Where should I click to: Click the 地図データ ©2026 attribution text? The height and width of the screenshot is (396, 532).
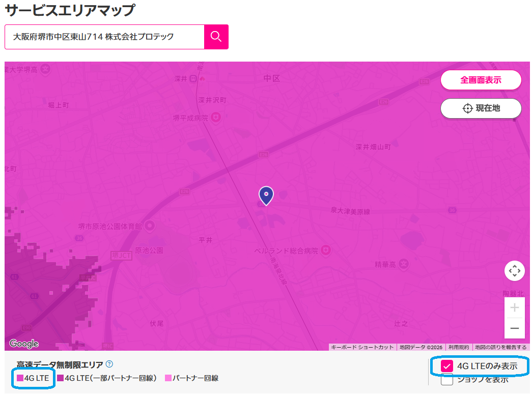tap(421, 347)
